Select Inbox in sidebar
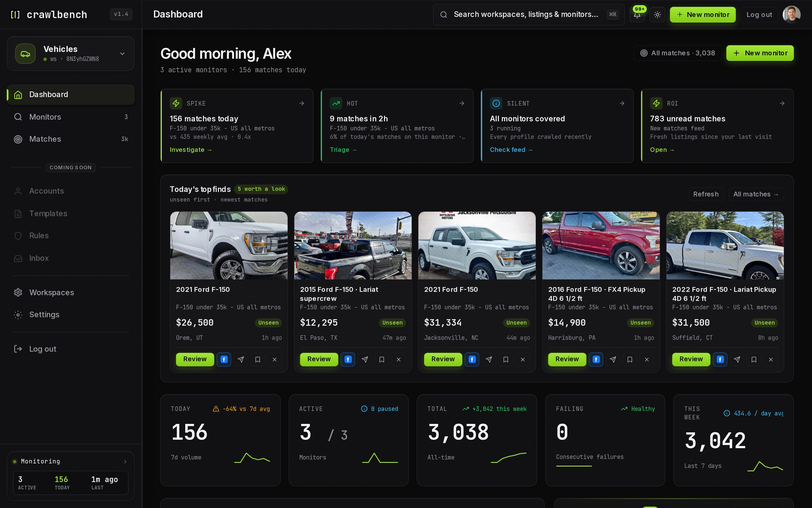The width and height of the screenshot is (812, 508). [x=70, y=258]
